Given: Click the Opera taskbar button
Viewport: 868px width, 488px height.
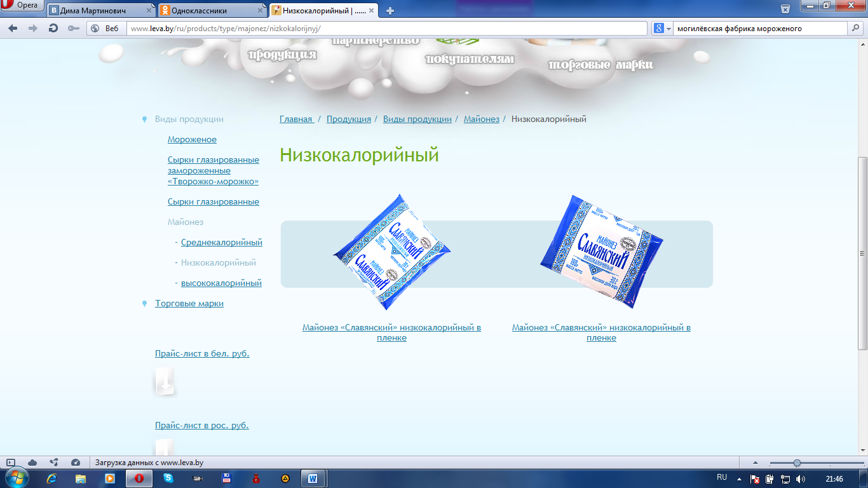Looking at the screenshot, I should click(x=139, y=478).
